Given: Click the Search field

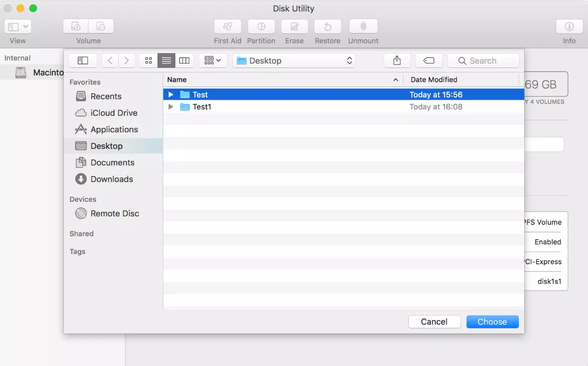Looking at the screenshot, I should 483,61.
